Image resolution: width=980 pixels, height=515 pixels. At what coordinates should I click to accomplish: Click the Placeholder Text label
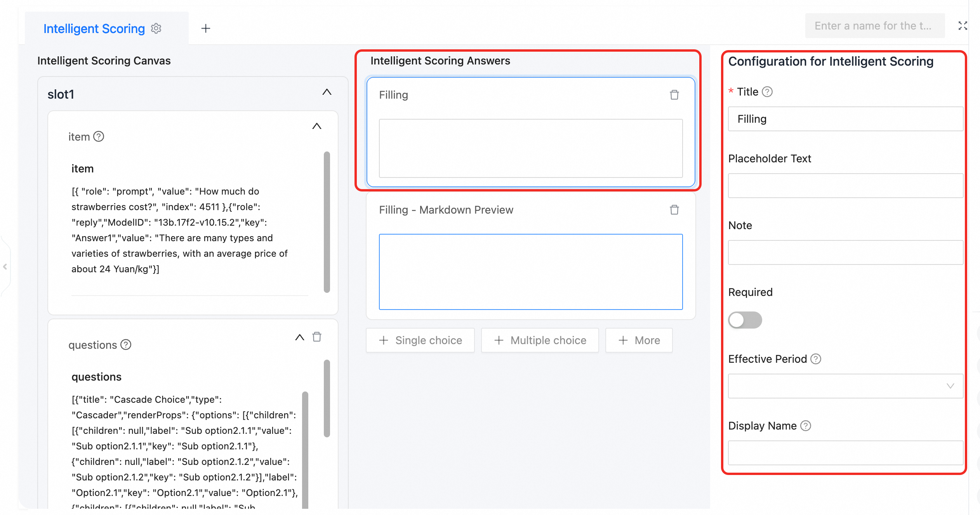(770, 158)
